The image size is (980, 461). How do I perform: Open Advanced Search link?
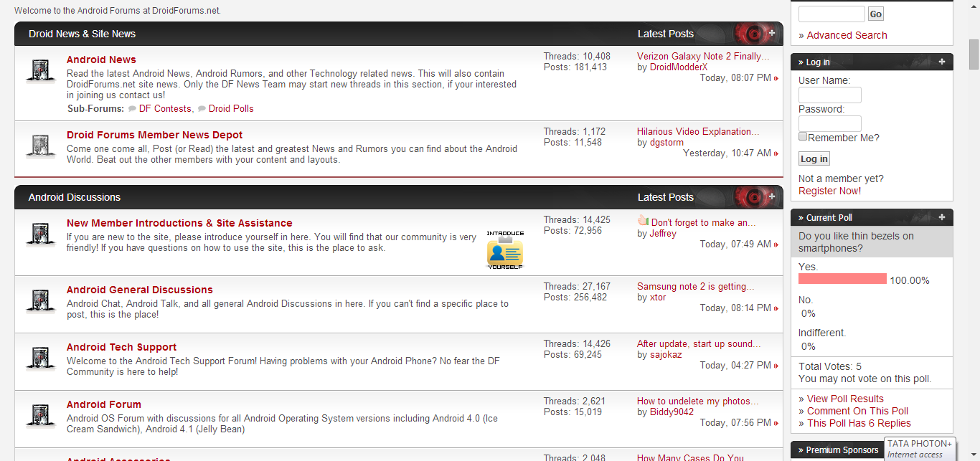pos(847,35)
